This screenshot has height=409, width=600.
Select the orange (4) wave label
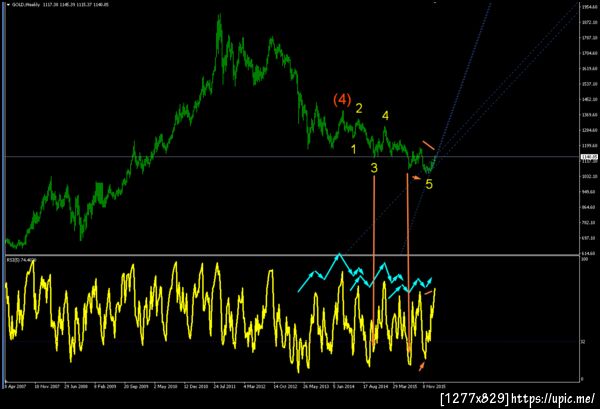click(x=342, y=100)
